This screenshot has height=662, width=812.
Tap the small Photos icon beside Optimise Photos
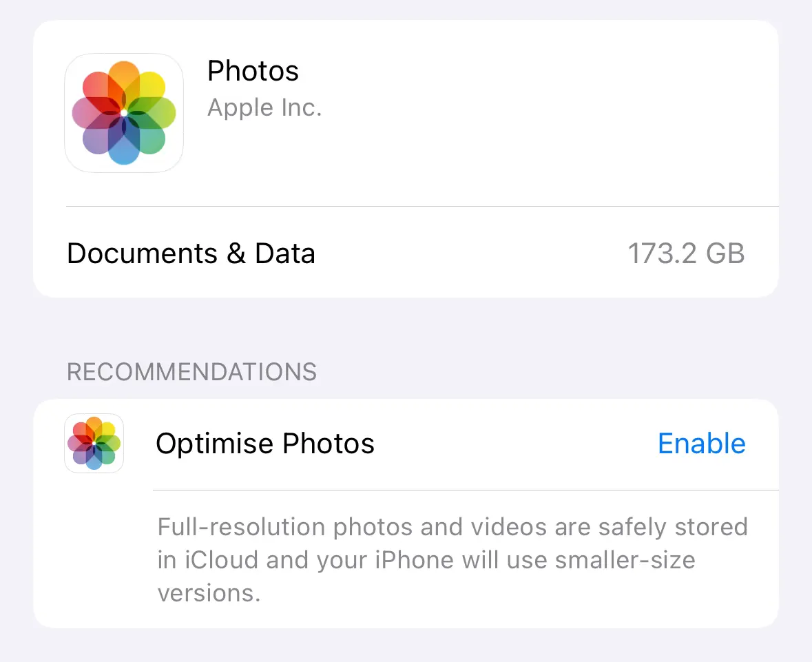click(94, 444)
